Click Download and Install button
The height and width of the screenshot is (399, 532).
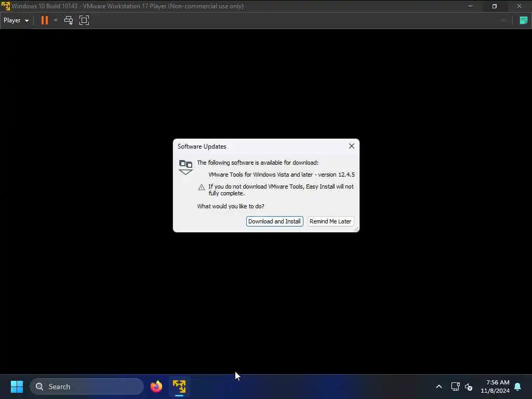(274, 221)
